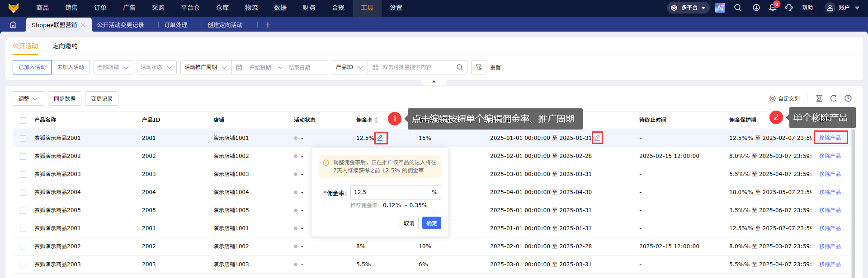Open the AI assistant icon

pos(720,8)
